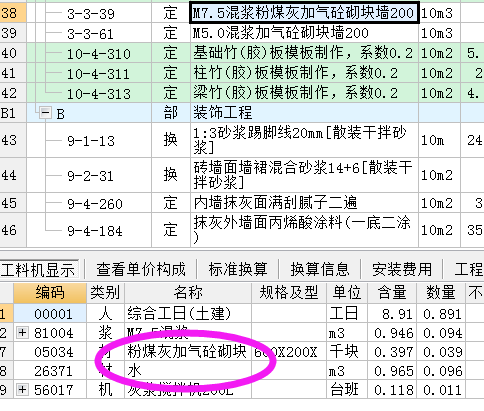Go to the 安装费用 tab
This screenshot has width=484, height=411.
coord(402,269)
